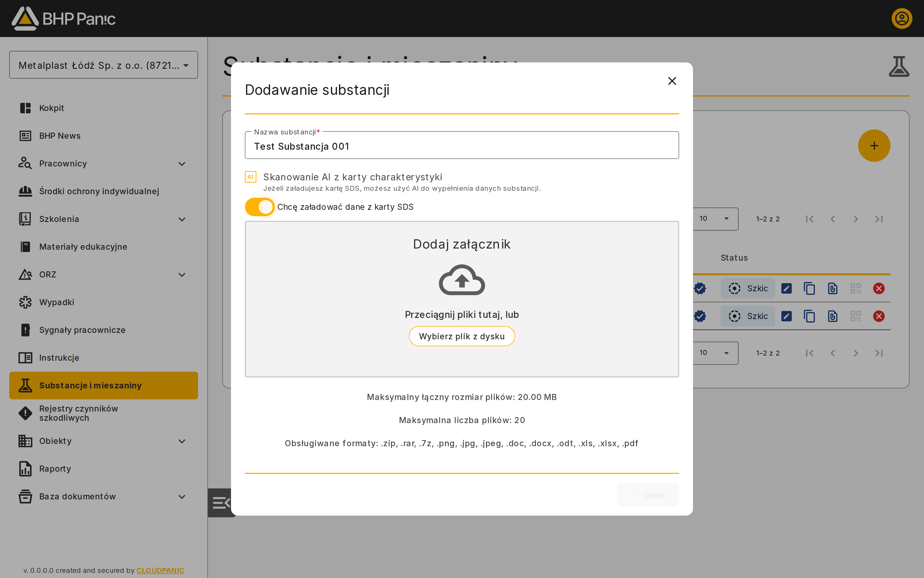This screenshot has height=578, width=924.
Task: Click the BHP News newspaper icon
Action: point(25,136)
